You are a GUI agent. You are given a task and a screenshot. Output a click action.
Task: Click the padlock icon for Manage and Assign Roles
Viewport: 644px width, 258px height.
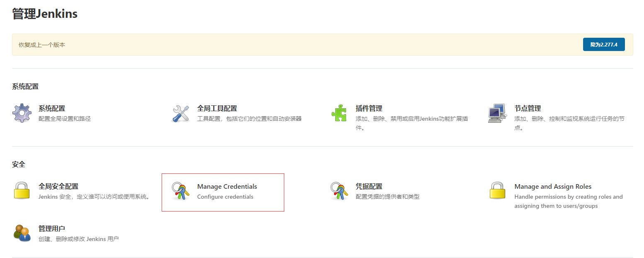pyautogui.click(x=497, y=191)
